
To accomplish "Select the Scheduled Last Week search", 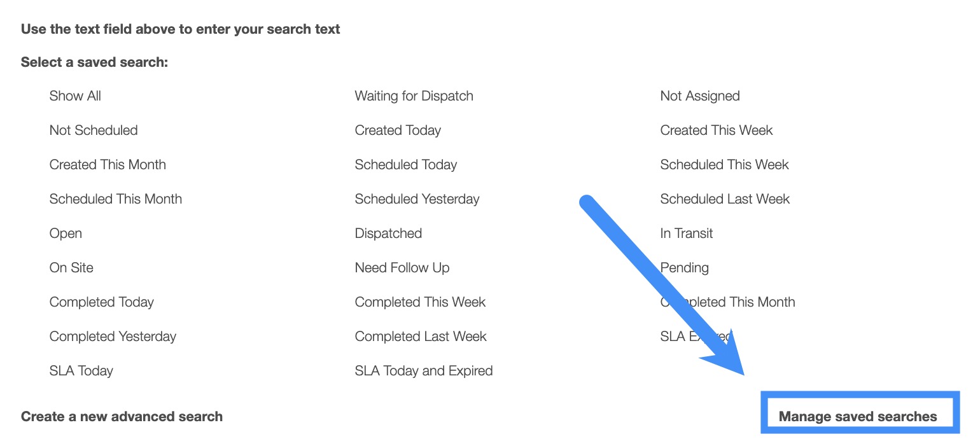I will click(x=724, y=199).
